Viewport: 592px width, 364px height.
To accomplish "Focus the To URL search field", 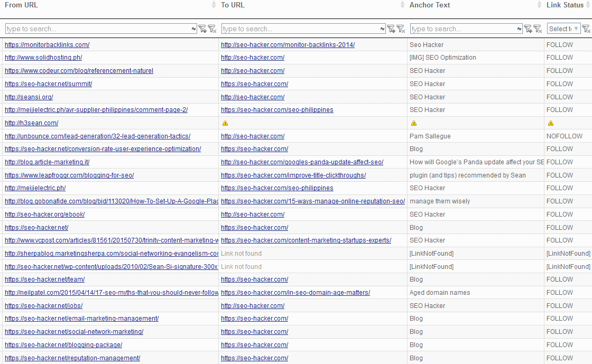I will pos(301,29).
